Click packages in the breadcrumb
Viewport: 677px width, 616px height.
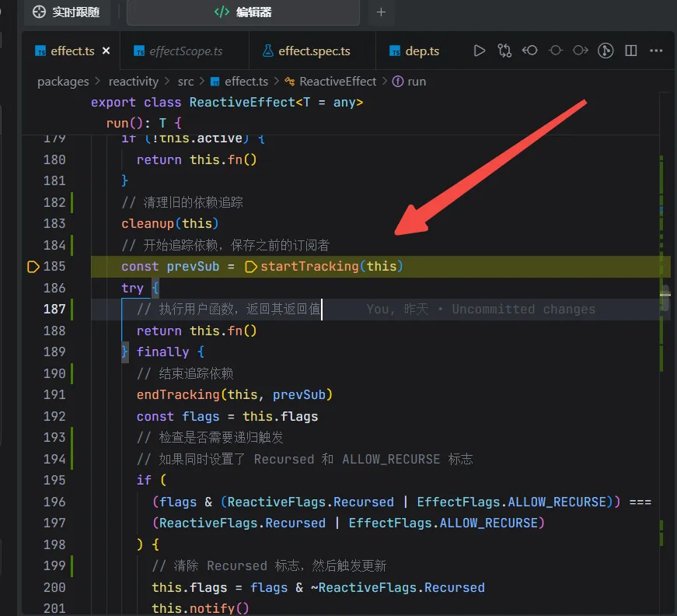click(63, 82)
